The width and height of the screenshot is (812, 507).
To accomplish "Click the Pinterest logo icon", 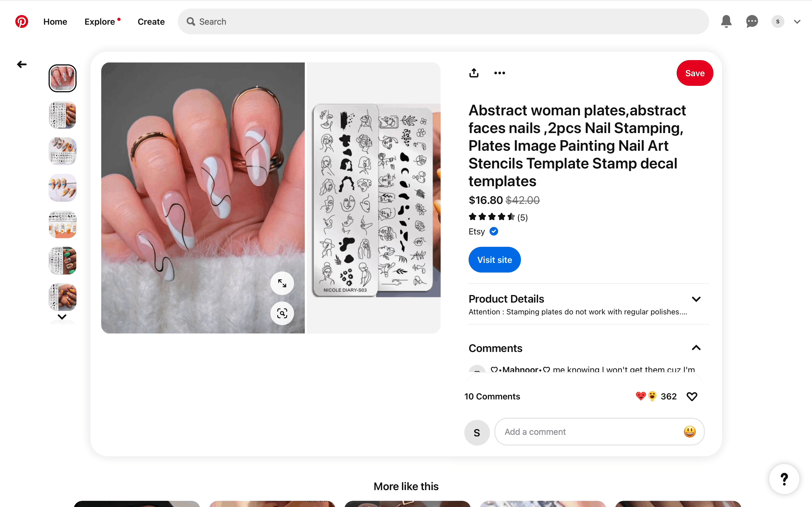I will (22, 21).
